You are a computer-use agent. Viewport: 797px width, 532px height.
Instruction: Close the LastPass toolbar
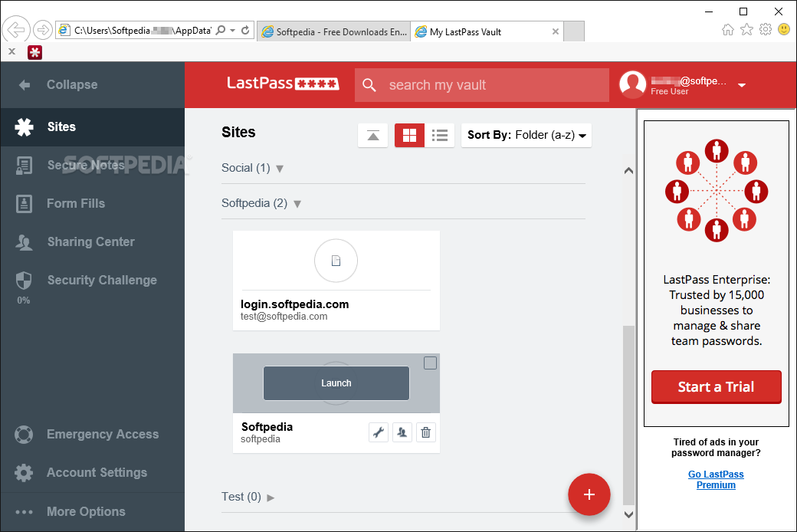pos(12,51)
